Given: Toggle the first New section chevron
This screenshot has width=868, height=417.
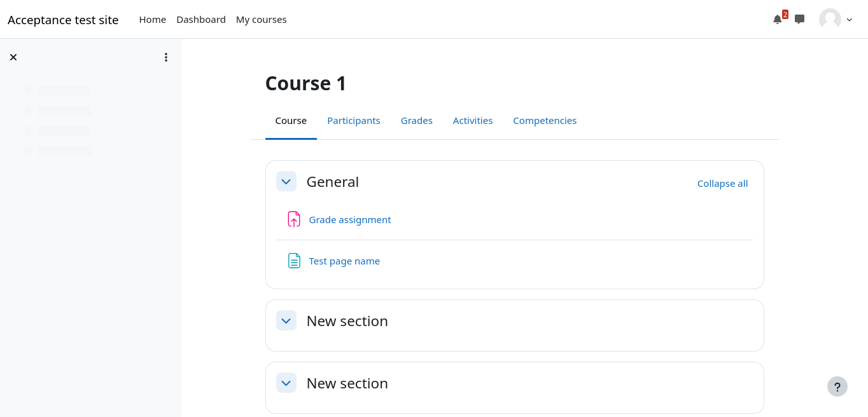Looking at the screenshot, I should point(286,321).
